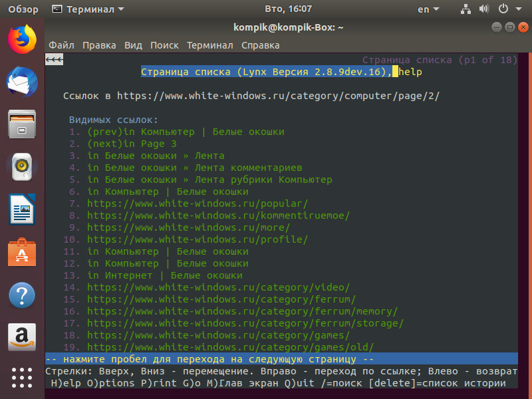This screenshot has width=532, height=399.
Task: Open the Правка menu
Action: pos(99,45)
